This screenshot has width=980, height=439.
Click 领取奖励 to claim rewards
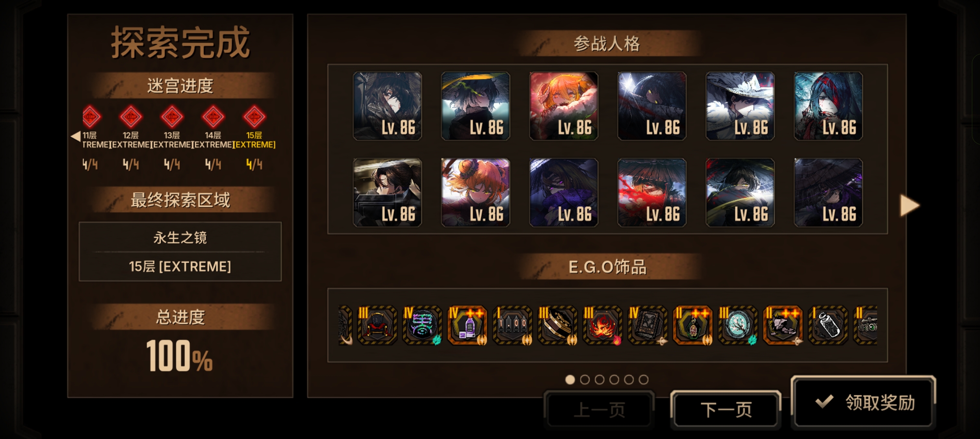click(x=863, y=402)
